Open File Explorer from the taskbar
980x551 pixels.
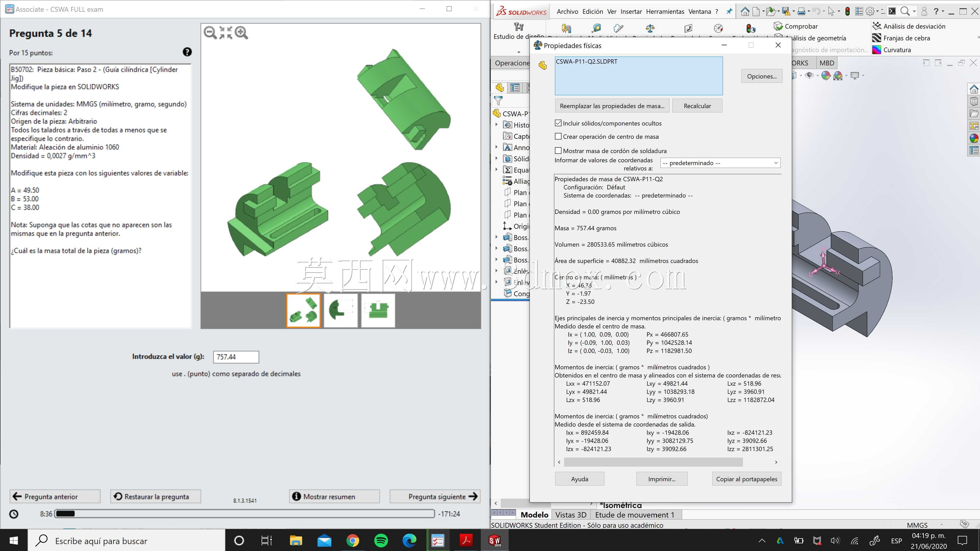[x=296, y=540]
